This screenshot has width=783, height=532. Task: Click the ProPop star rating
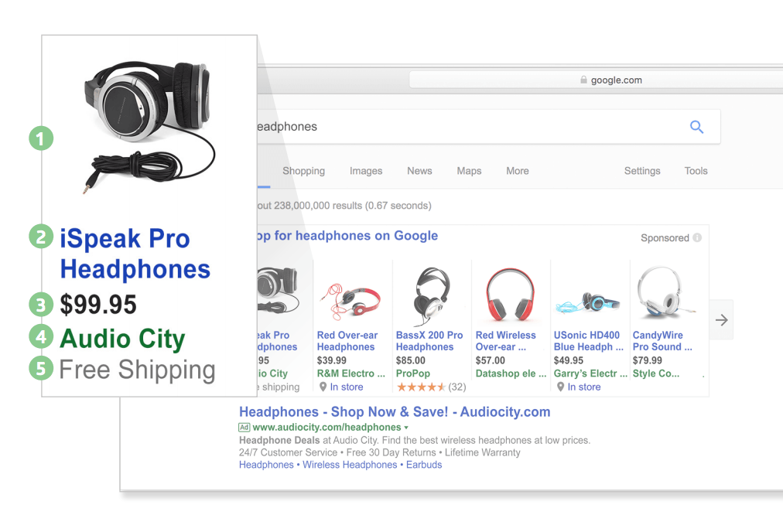[421, 387]
